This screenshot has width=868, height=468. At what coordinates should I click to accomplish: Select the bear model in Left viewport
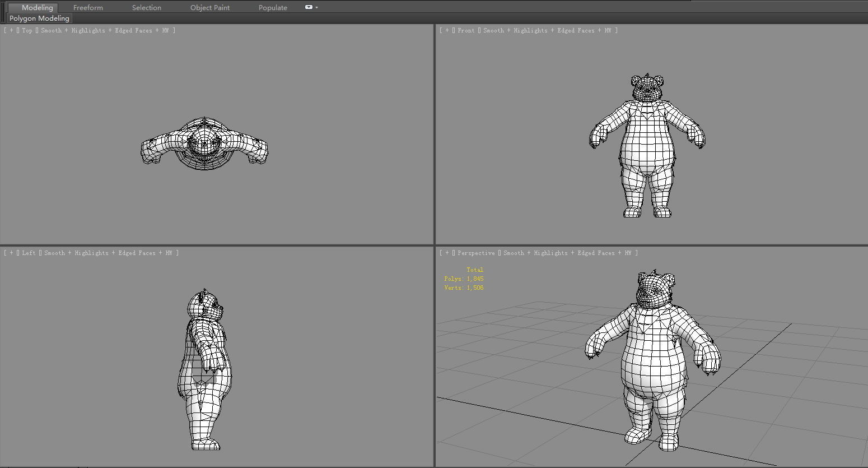click(x=205, y=370)
